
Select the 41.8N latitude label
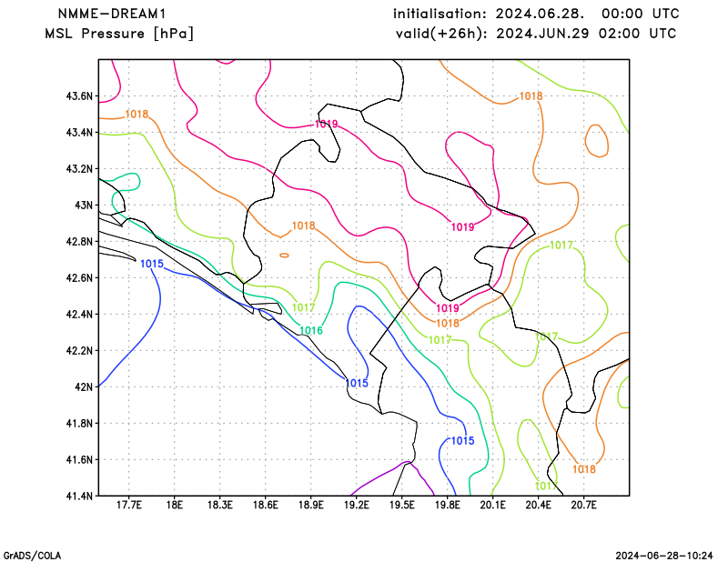(79, 424)
